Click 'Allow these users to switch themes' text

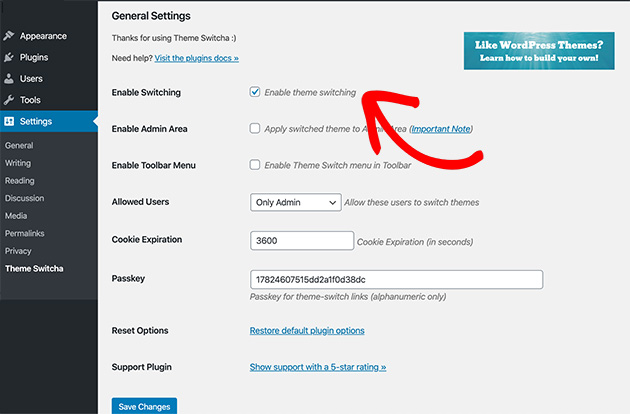pyautogui.click(x=412, y=203)
